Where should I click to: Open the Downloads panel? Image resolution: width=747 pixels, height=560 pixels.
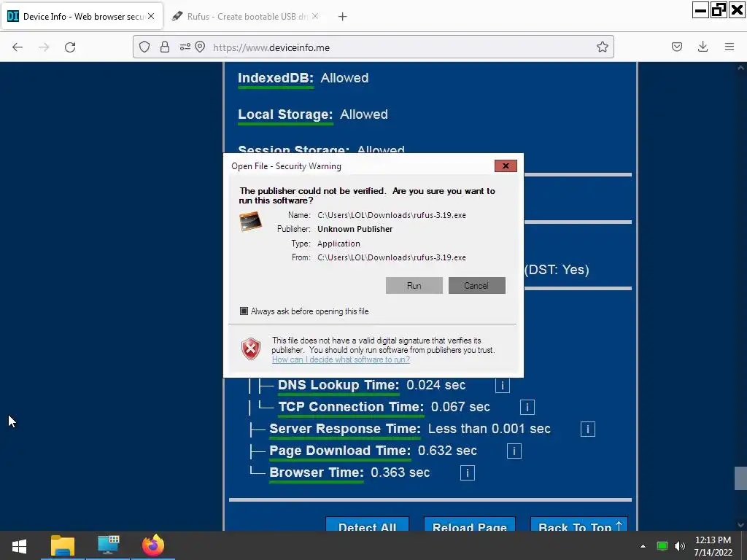click(703, 47)
